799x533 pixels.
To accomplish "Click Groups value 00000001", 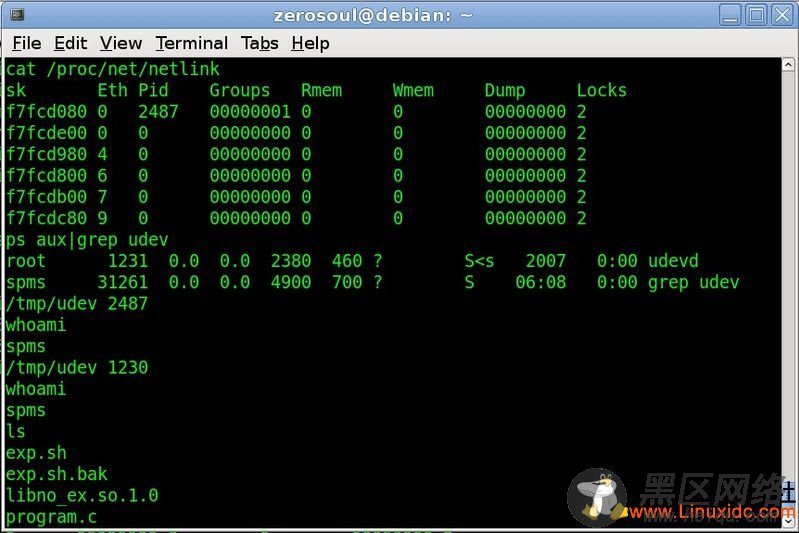I will point(250,112).
